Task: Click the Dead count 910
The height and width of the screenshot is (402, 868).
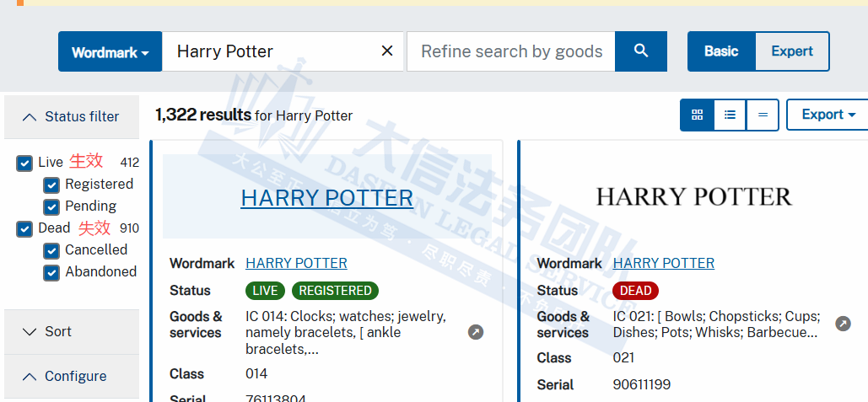Action: (x=129, y=229)
